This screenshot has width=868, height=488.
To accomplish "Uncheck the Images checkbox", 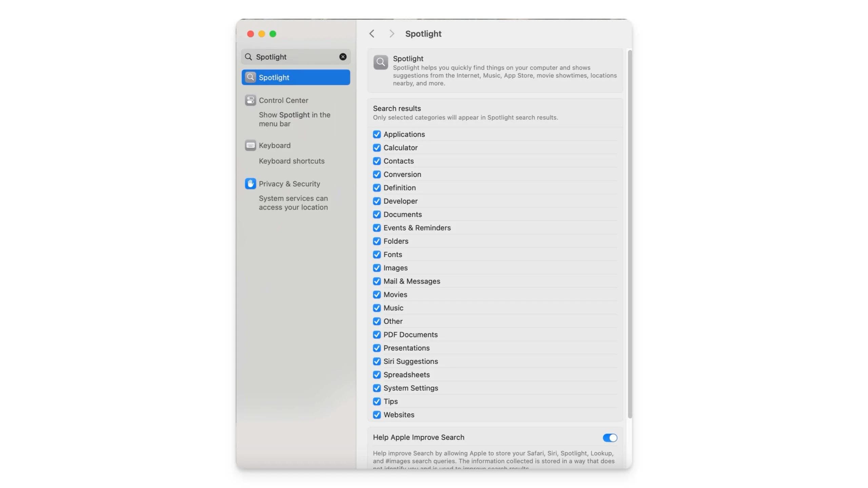I will tap(377, 268).
